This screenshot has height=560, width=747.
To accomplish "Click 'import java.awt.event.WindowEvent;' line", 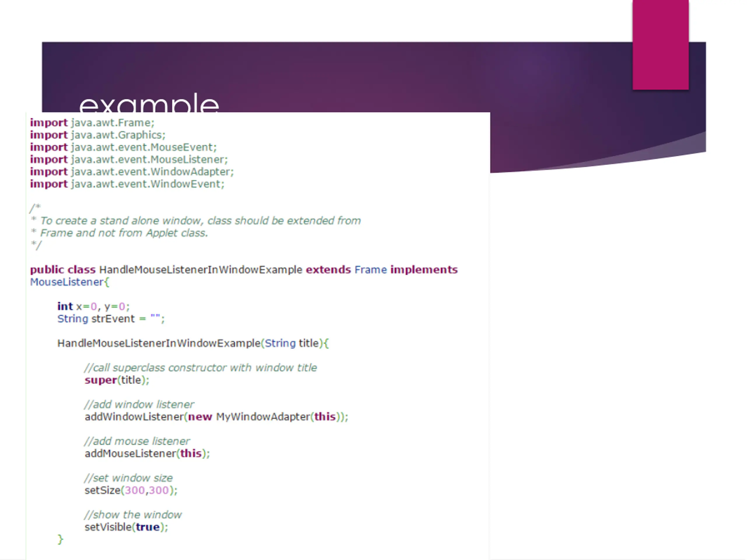I will 127,184.
